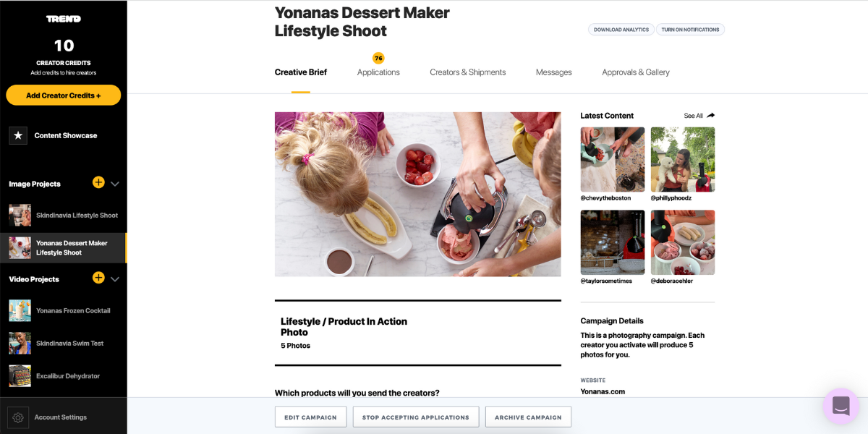Go to Approvals & Gallery tab
Viewport: 868px width, 434px height.
(636, 72)
